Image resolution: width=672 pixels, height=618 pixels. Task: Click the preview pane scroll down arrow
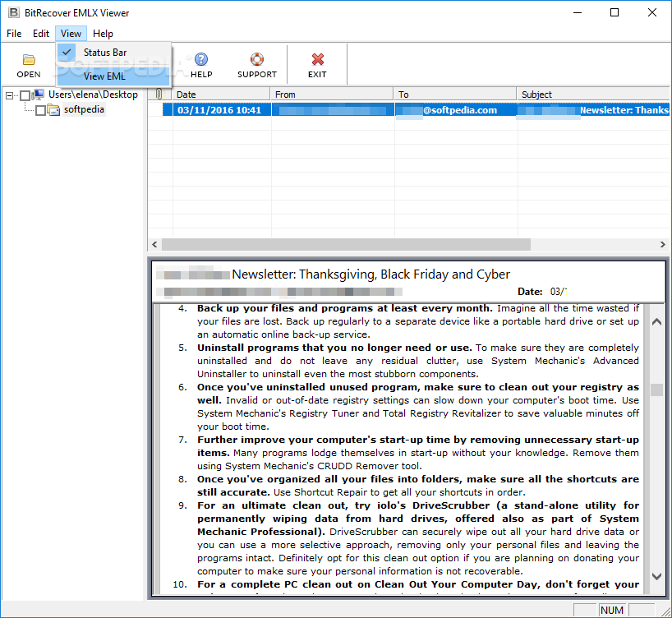656,576
